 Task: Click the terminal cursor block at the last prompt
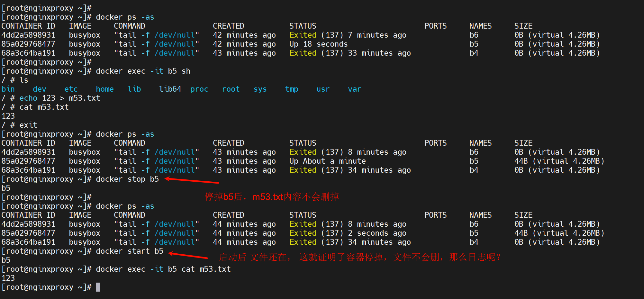98,287
